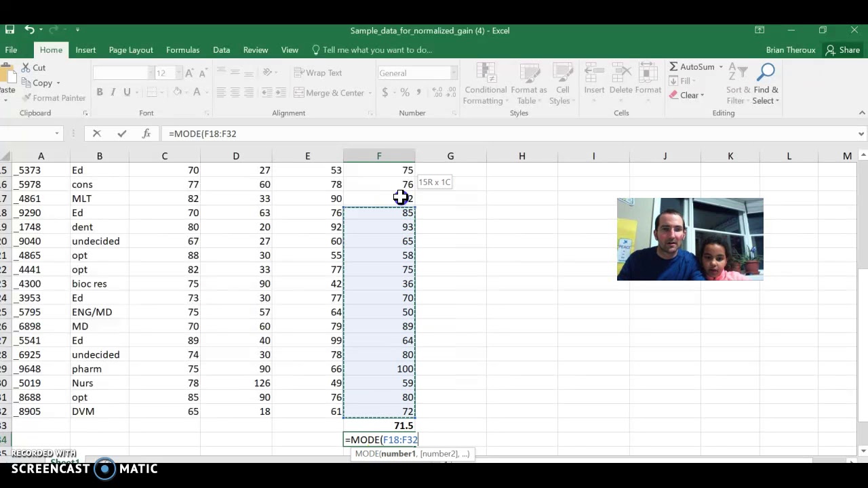Open the Borders tool in the Font group
The height and width of the screenshot is (488, 868).
pos(152,92)
